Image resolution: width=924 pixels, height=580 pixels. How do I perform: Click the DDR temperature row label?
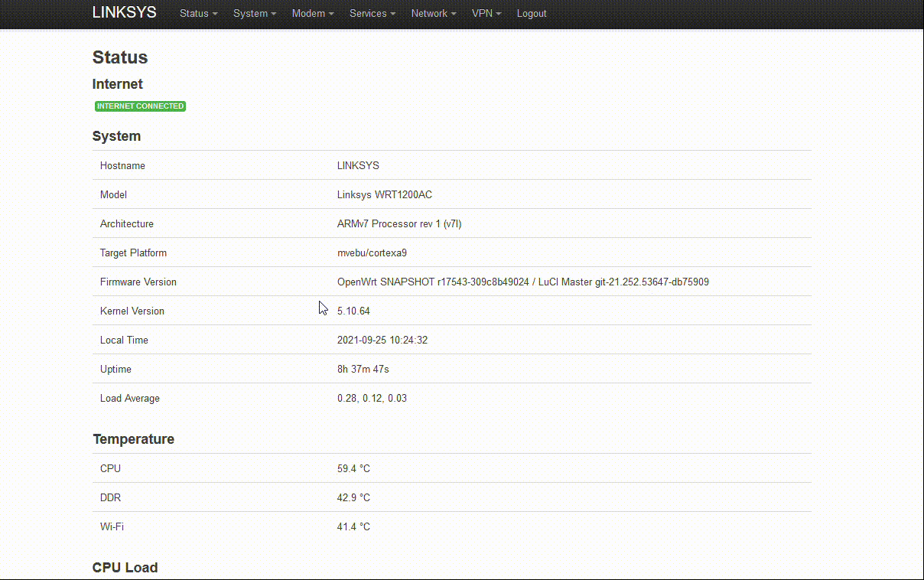[110, 497]
